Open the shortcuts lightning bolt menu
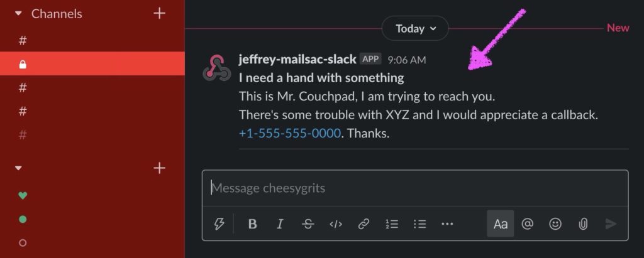644x258 pixels. coord(219,224)
